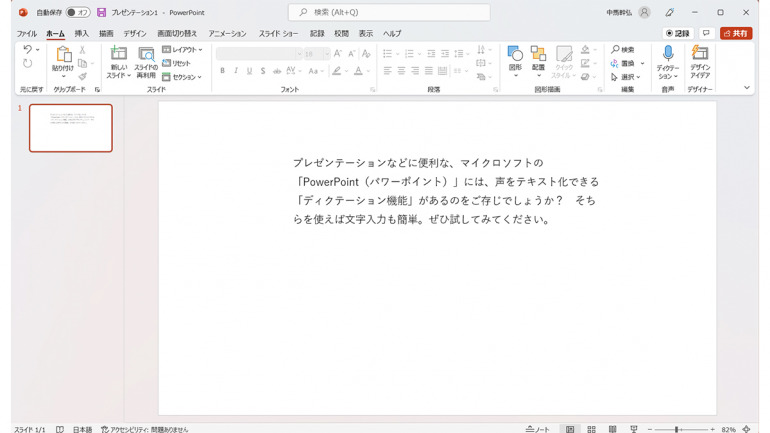
Task: Open the Animations (アニメーション) tab
Action: point(227,33)
